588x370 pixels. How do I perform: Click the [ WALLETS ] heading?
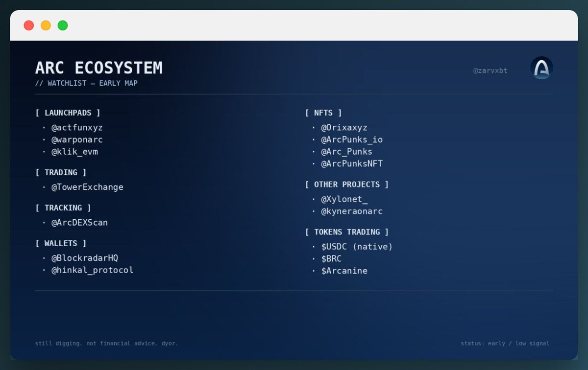(x=61, y=243)
